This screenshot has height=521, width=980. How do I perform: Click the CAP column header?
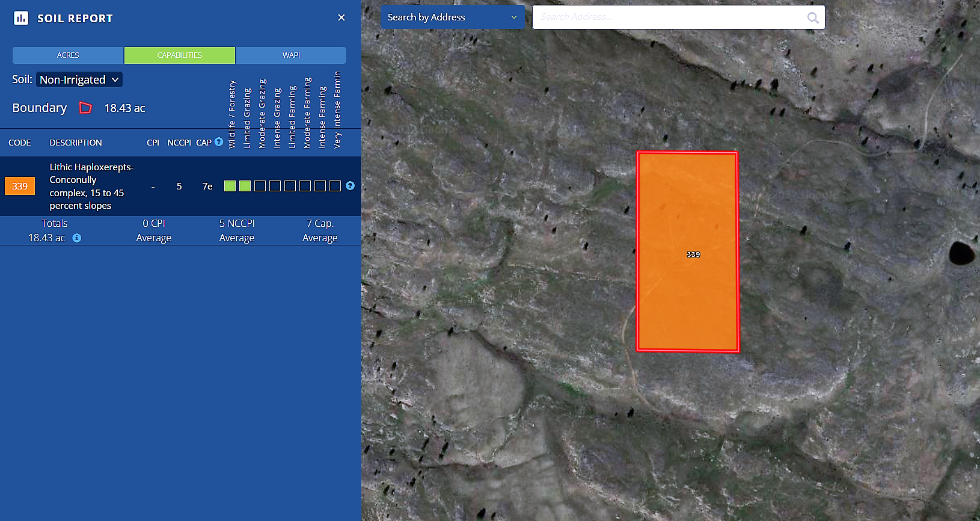204,143
